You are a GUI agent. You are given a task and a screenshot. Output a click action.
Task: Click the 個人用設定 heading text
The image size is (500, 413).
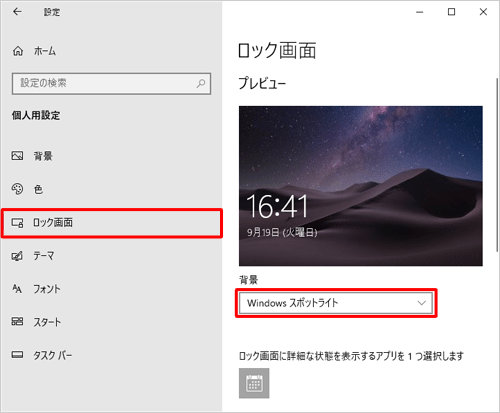[x=36, y=115]
